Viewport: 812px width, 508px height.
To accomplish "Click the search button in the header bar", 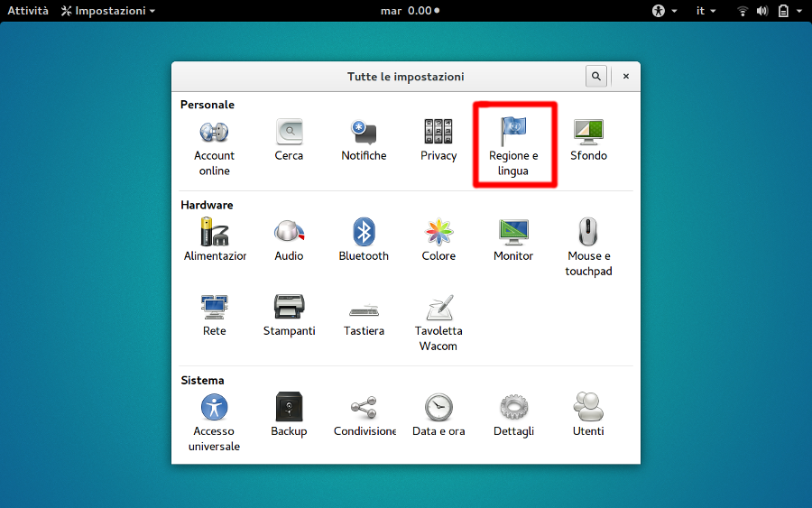I will [x=595, y=77].
